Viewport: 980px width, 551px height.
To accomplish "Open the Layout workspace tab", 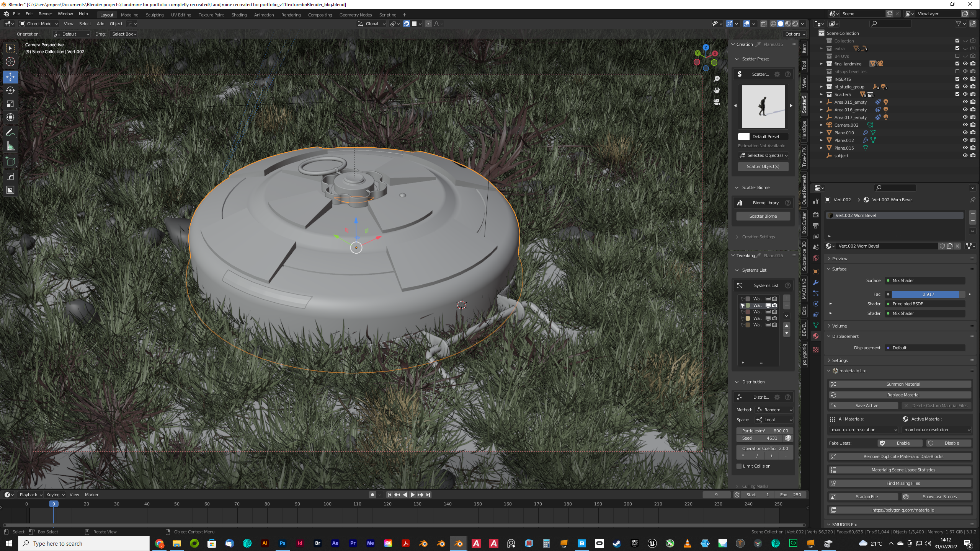I will coord(107,15).
